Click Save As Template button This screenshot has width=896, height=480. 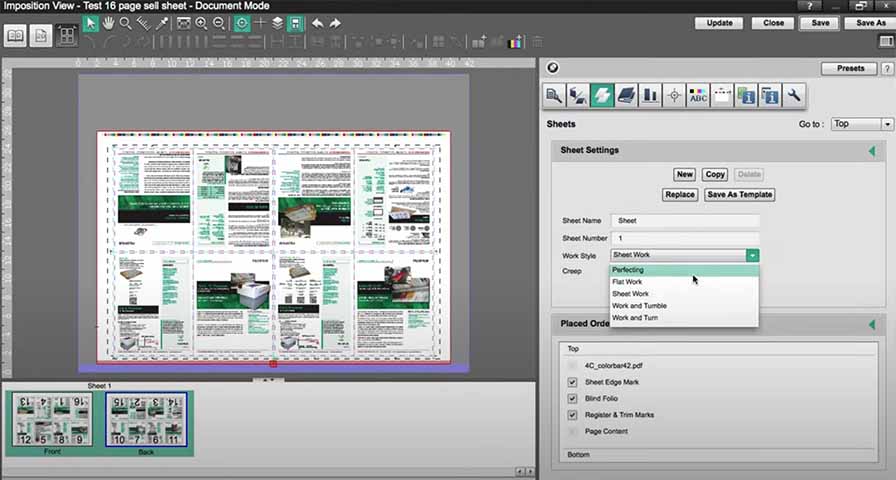pos(740,194)
